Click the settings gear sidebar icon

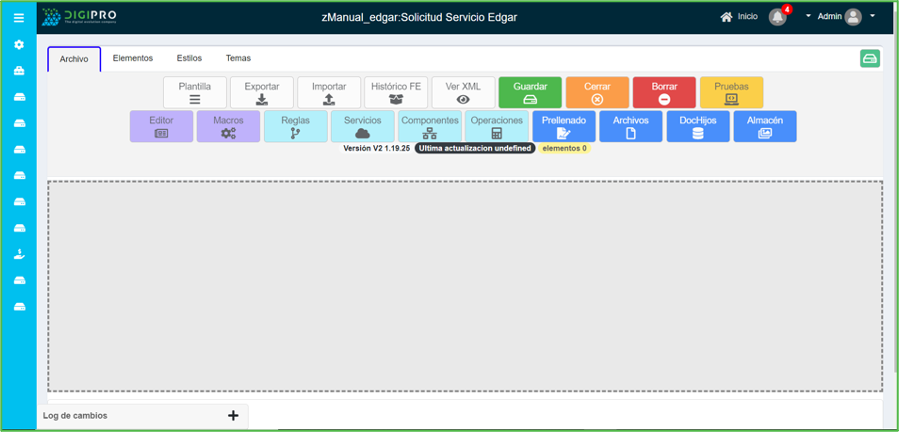pyautogui.click(x=18, y=45)
